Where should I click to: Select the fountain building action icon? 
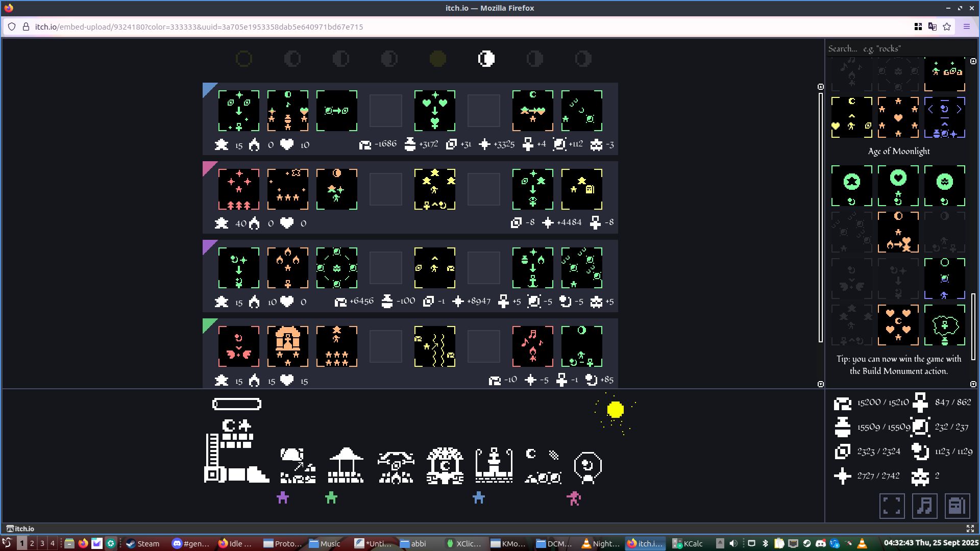(x=494, y=465)
